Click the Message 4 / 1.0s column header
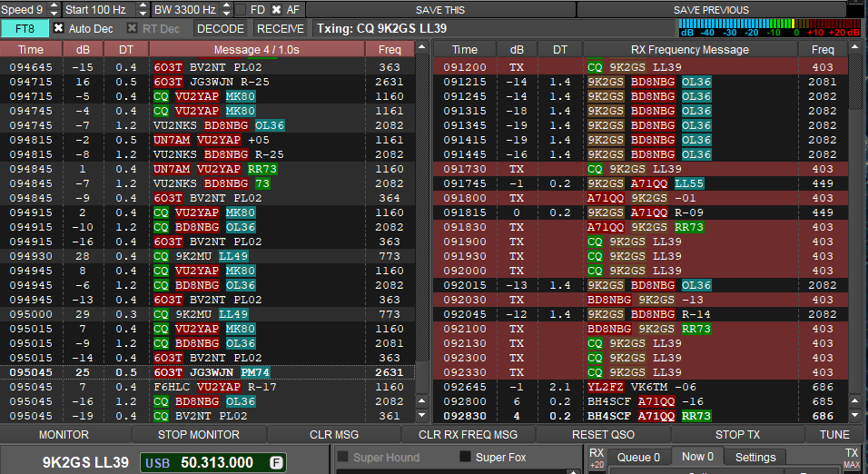 tap(257, 49)
